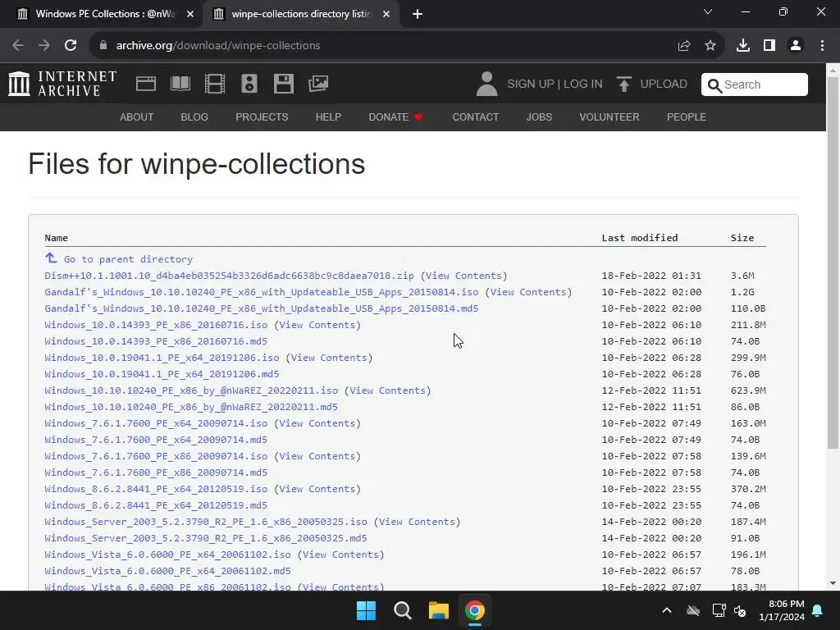View site information lock icon
Viewport: 840px width, 630px height.
(103, 46)
